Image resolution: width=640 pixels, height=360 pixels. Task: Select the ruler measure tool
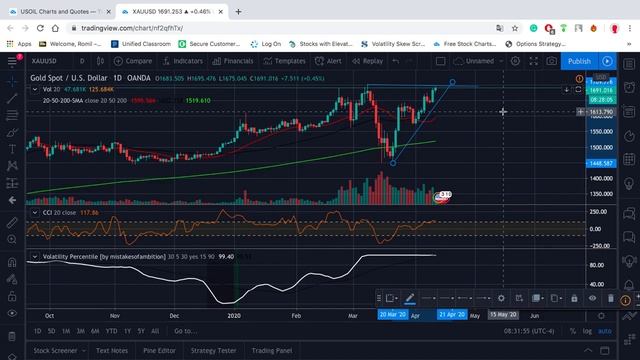pyautogui.click(x=12, y=222)
